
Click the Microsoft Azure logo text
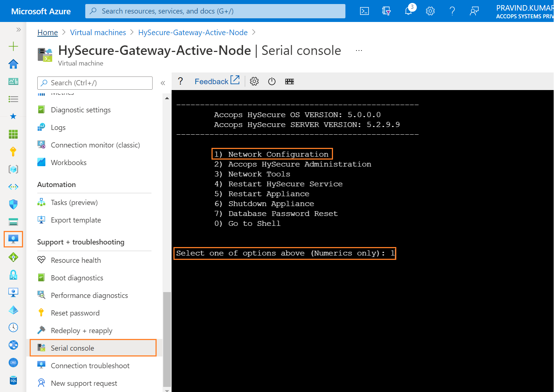coord(41,11)
